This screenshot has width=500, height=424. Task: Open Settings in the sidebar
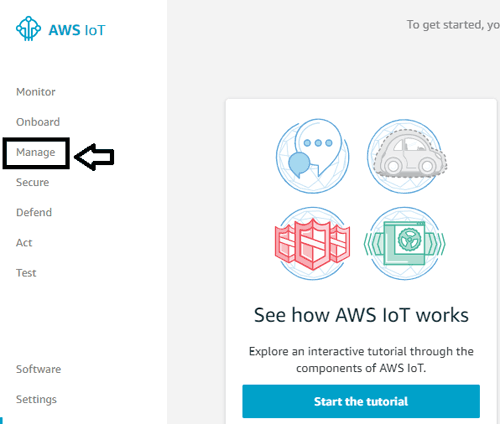click(36, 399)
